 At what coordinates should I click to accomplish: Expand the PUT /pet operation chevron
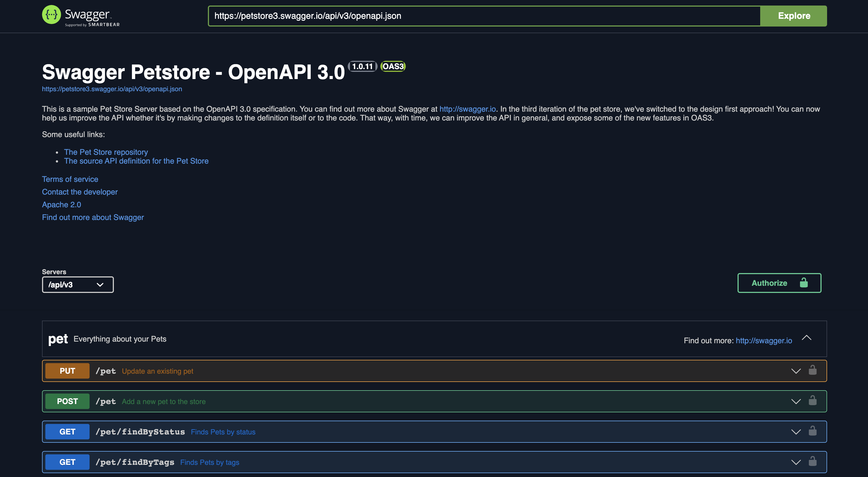[x=796, y=371]
